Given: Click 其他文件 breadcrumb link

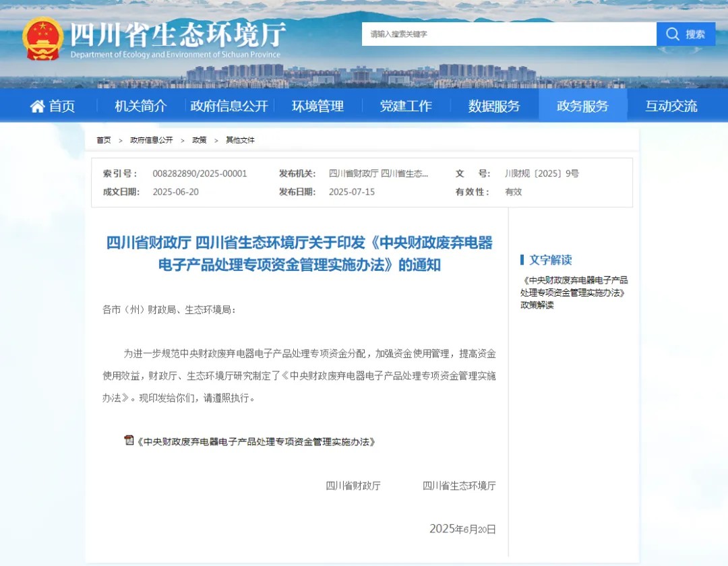Looking at the screenshot, I should (240, 140).
